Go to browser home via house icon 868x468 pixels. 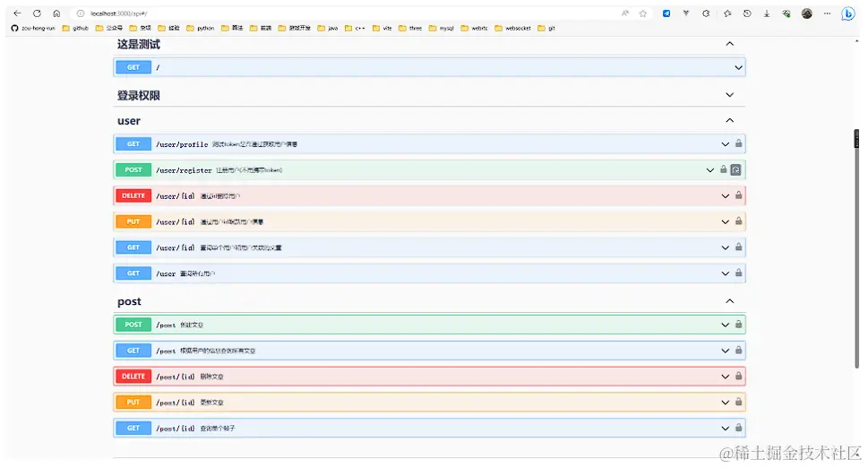pos(56,13)
